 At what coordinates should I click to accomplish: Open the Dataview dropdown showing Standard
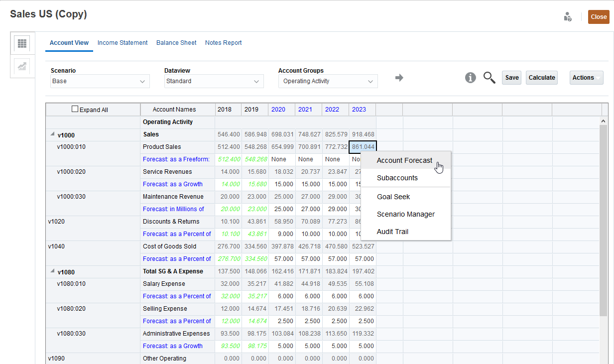point(214,81)
